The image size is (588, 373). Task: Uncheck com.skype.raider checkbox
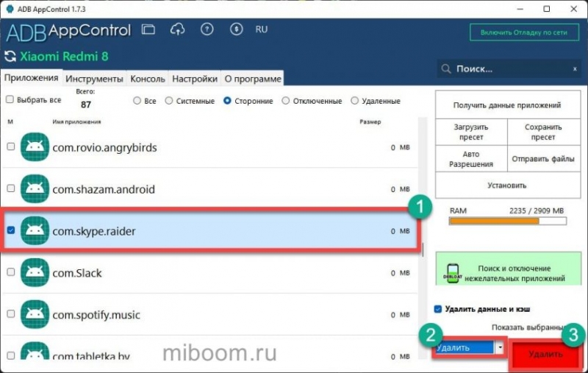tap(11, 230)
